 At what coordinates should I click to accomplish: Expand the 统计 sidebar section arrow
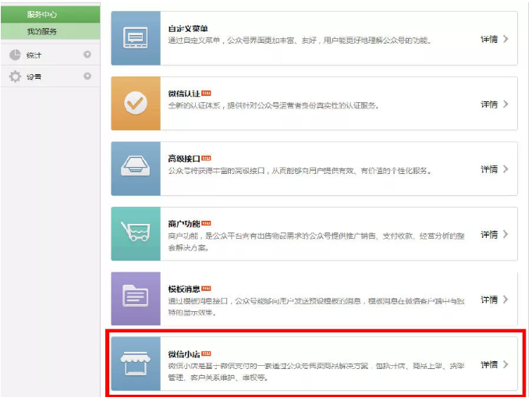87,55
